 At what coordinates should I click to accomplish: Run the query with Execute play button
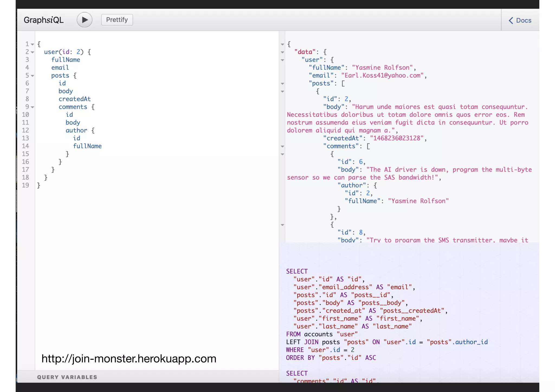tap(84, 20)
